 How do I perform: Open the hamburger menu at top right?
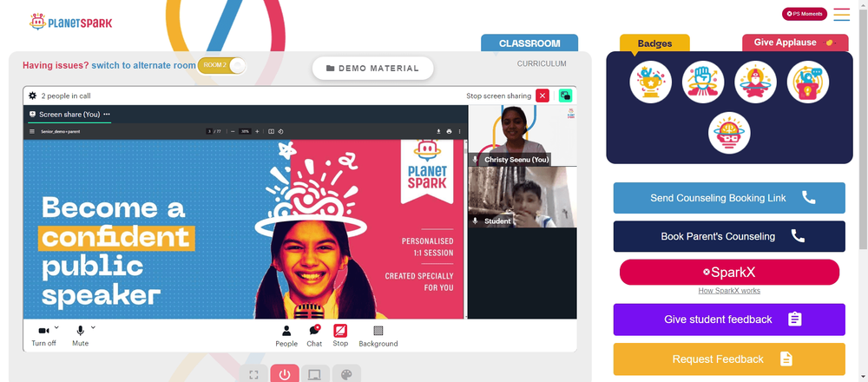pos(841,15)
